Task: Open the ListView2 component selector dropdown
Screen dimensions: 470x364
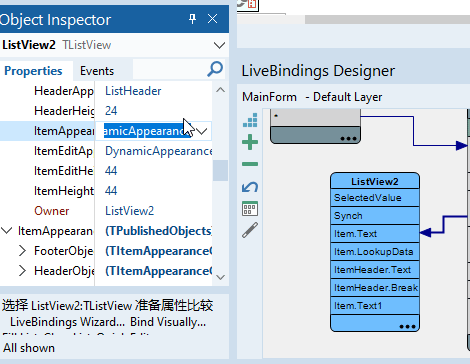Action: click(x=219, y=45)
